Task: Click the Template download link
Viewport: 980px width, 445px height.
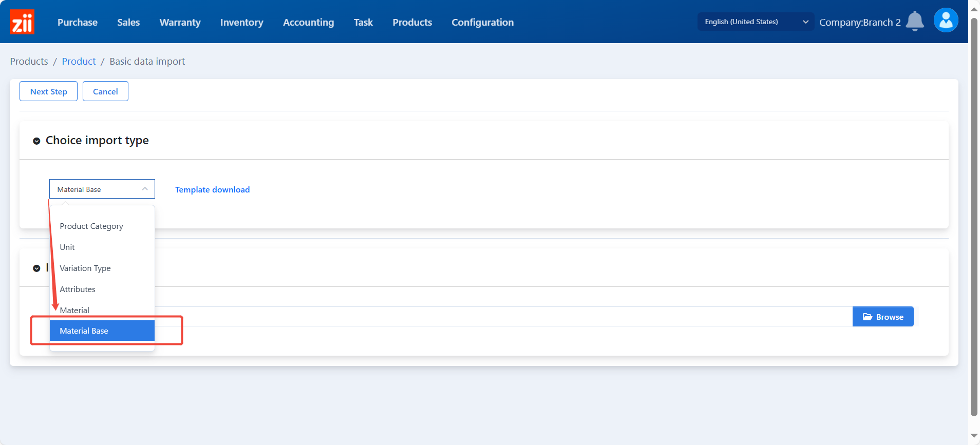Action: pos(212,190)
